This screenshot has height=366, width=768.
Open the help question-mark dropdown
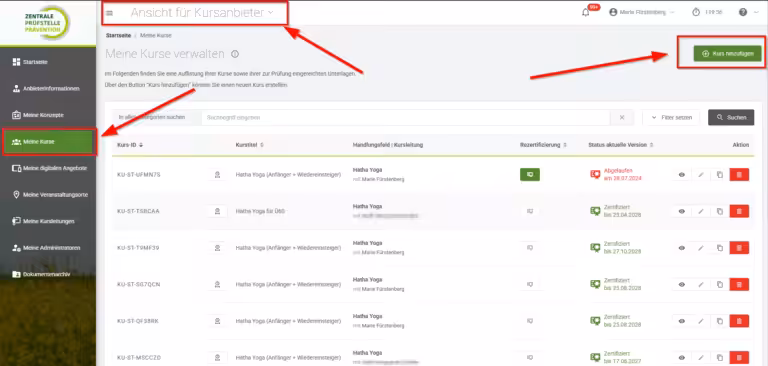pyautogui.click(x=749, y=12)
